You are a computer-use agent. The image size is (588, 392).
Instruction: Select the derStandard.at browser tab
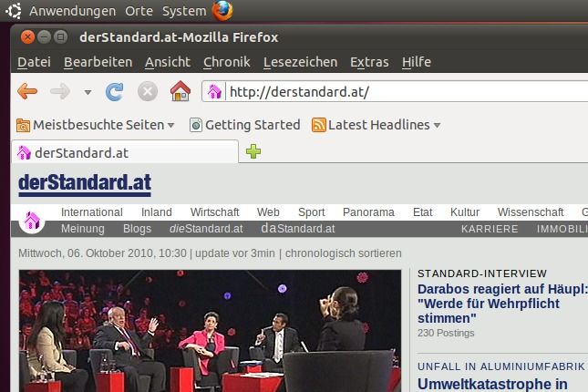point(123,152)
